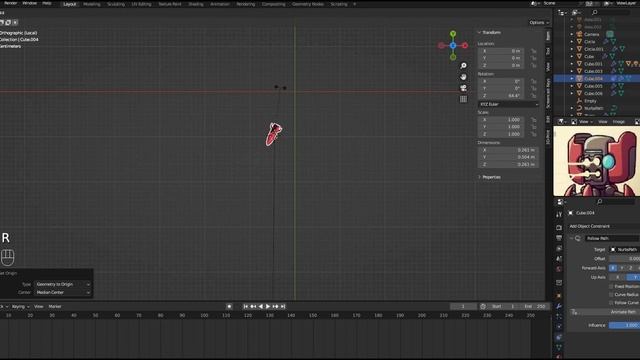The image size is (640, 360).
Task: Click the Follow Path constraint icon
Action: tap(578, 238)
